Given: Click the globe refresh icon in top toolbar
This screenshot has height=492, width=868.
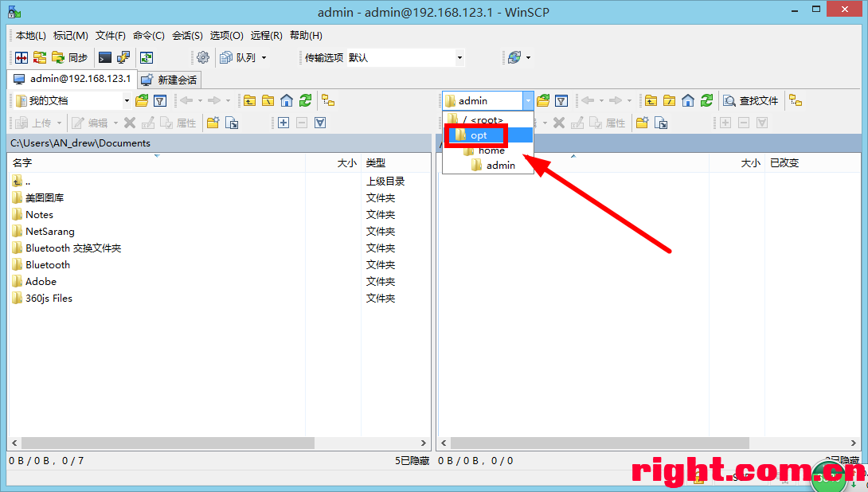Looking at the screenshot, I should point(514,57).
